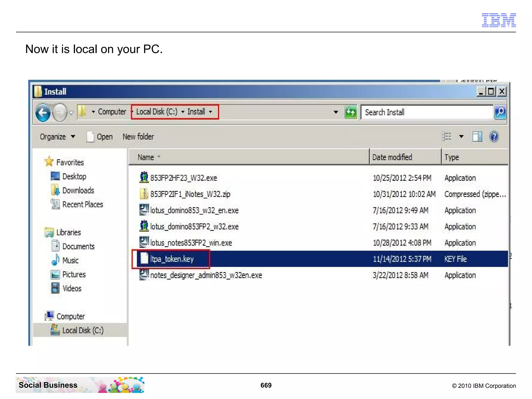Click the blue Help icon
Image resolution: width=532 pixels, height=399 pixels.
[494, 137]
